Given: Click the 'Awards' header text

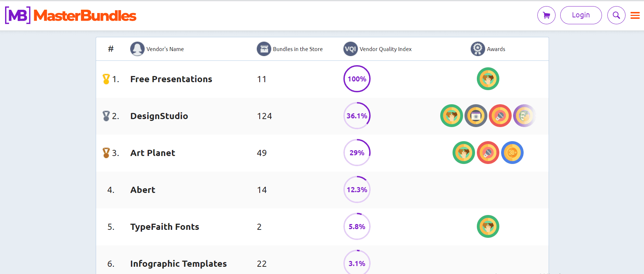Looking at the screenshot, I should click(496, 49).
